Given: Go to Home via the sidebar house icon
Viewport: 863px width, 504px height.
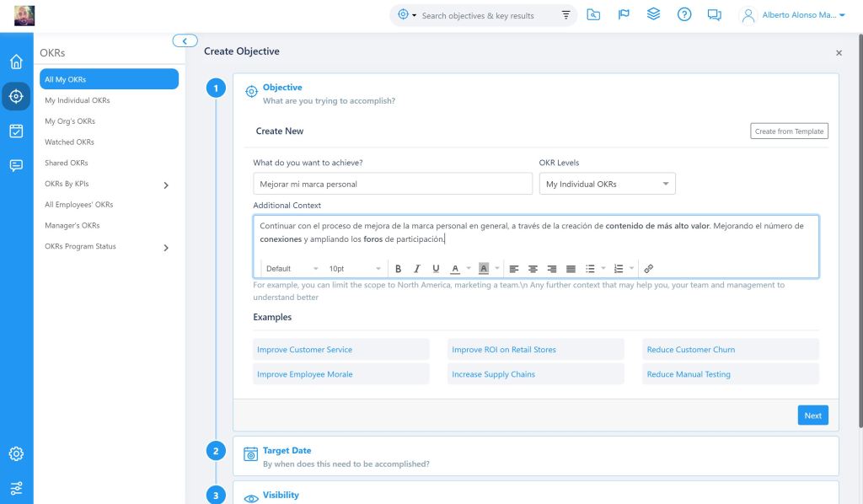Looking at the screenshot, I should point(16,62).
